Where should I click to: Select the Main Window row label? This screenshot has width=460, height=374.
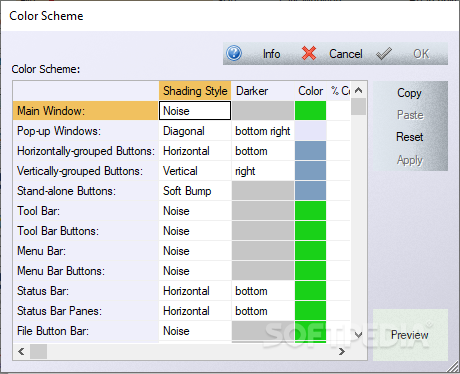pos(85,111)
